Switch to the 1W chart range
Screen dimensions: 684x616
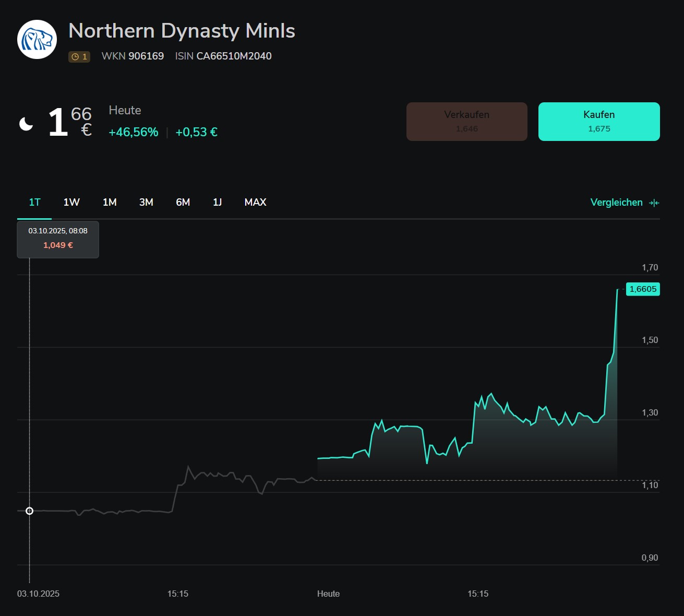point(71,203)
